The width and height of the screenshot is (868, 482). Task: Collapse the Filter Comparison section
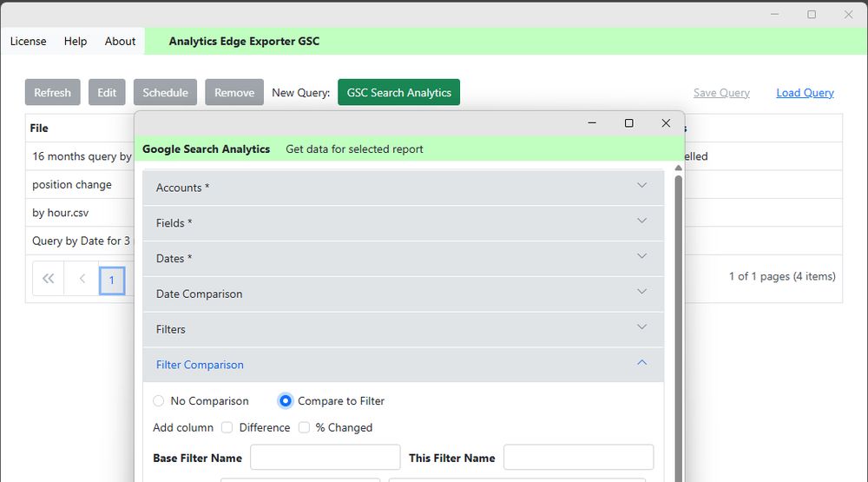403,365
